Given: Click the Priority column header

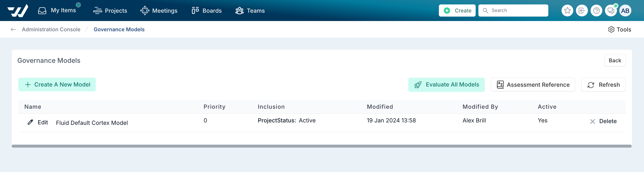Looking at the screenshot, I should [214, 107].
